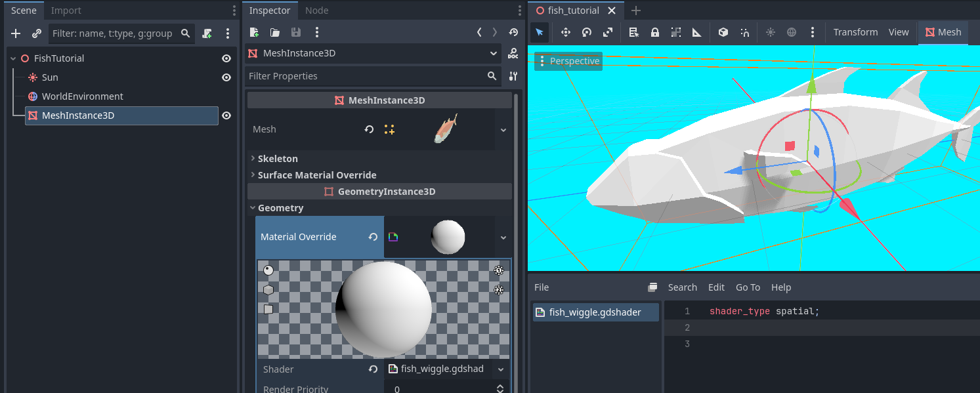Select the Rotate Mode tool
Screen dimensions: 980x393
(x=587, y=32)
